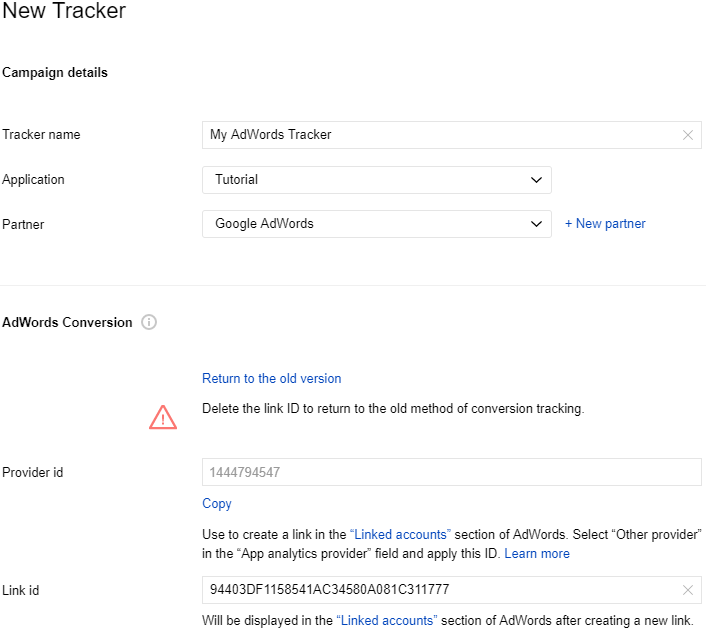Click the Provider id label
The width and height of the screenshot is (706, 631).
coord(32,472)
